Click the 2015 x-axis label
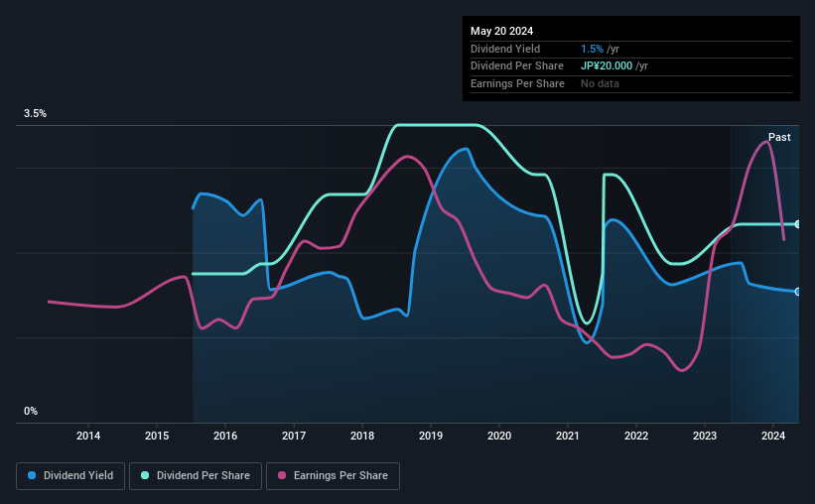The height and width of the screenshot is (504, 815). 157,436
